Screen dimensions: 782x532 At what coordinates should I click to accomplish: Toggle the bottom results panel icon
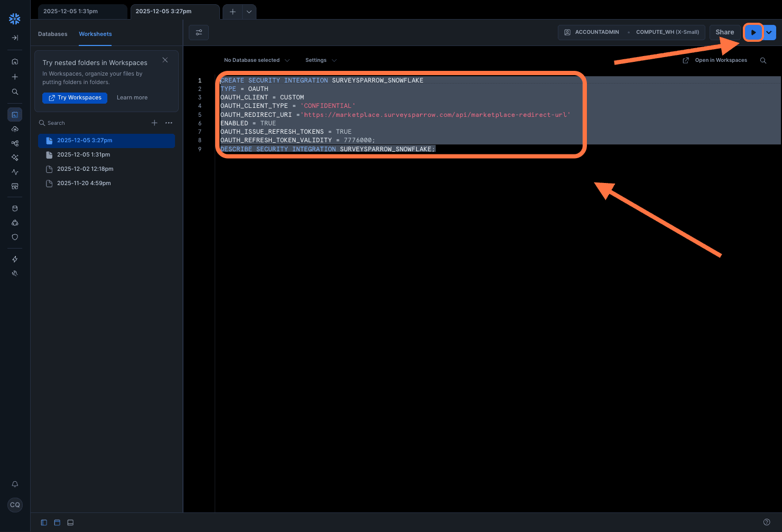[70, 522]
